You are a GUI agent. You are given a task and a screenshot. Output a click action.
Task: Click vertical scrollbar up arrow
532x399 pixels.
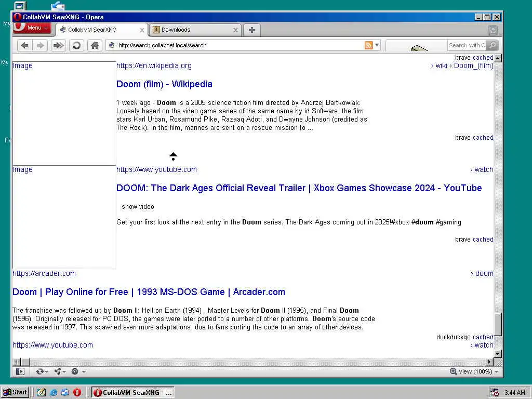click(497, 58)
